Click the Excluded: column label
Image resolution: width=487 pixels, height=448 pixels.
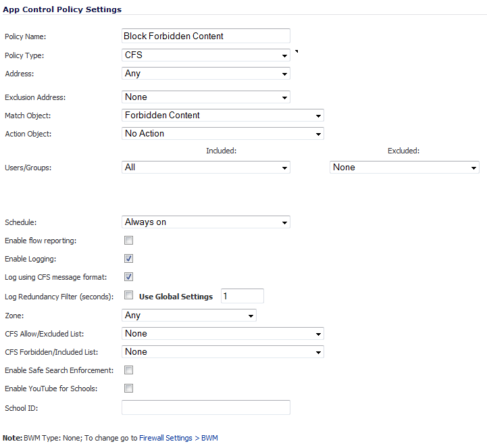pos(403,151)
